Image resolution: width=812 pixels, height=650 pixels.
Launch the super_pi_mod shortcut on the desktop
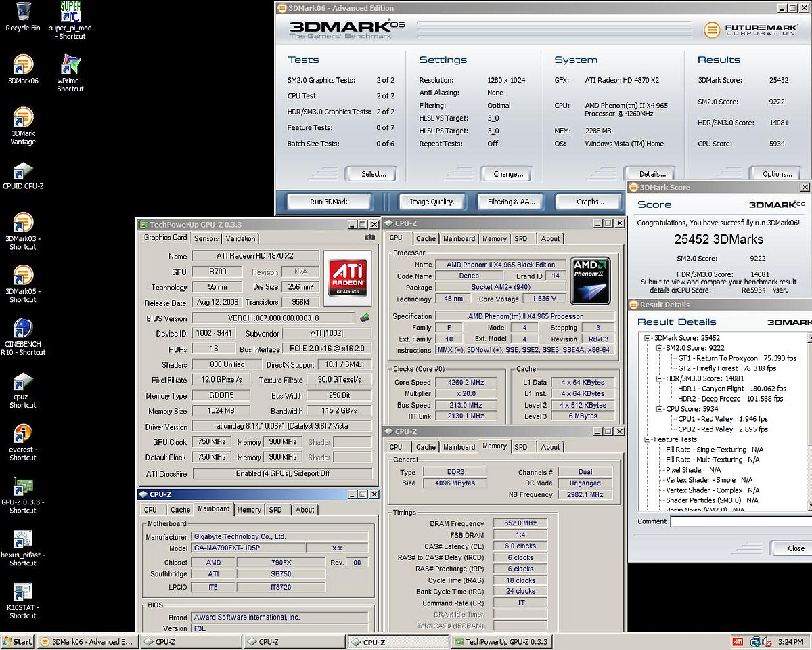(x=70, y=20)
